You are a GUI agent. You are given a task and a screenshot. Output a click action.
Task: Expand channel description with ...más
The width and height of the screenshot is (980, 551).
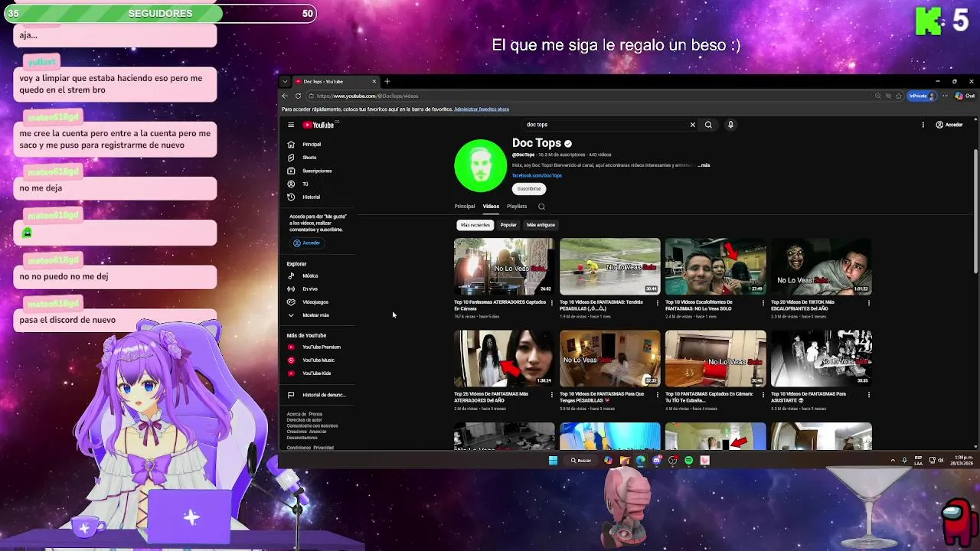coord(704,165)
